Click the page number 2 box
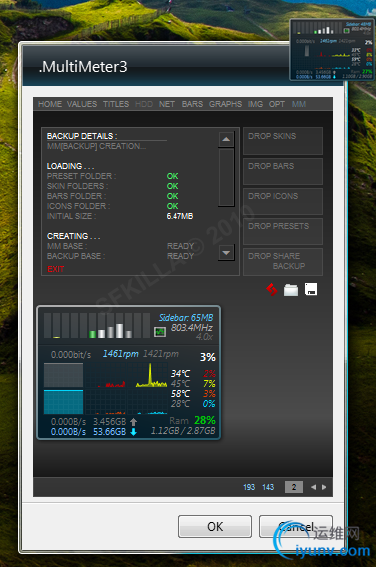 (x=294, y=487)
